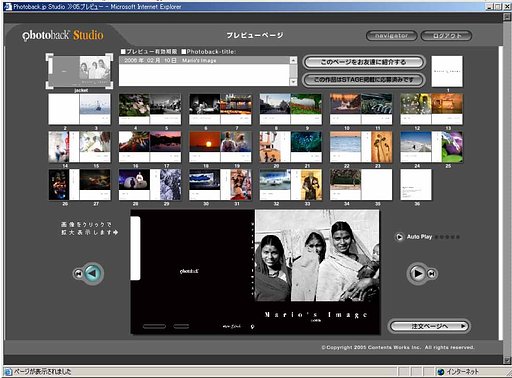Open pages 28-29 spread thumbnail

[x=150, y=184]
